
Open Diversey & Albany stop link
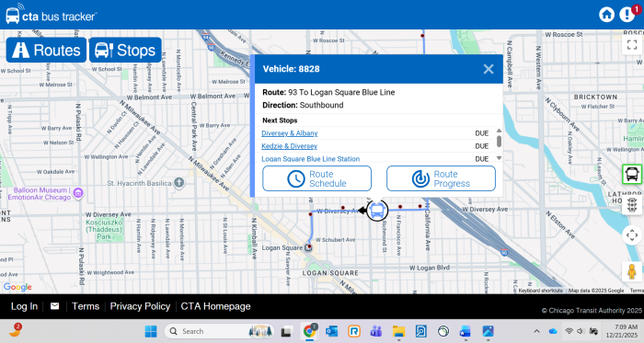point(290,133)
